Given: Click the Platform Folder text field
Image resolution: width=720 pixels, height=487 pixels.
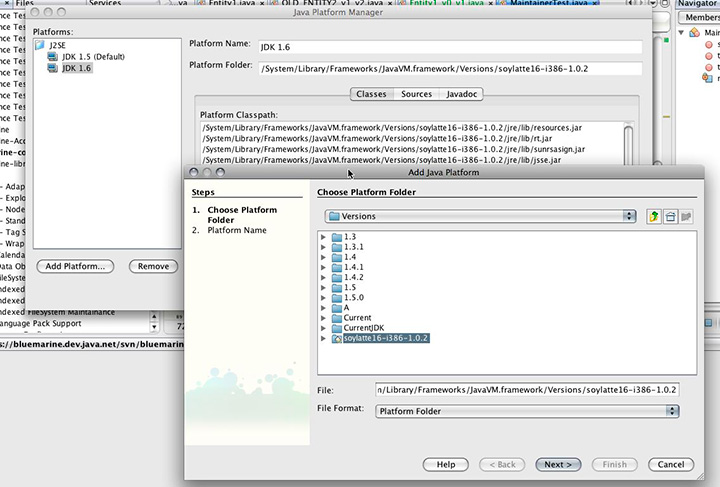Looking at the screenshot, I should click(x=450, y=69).
